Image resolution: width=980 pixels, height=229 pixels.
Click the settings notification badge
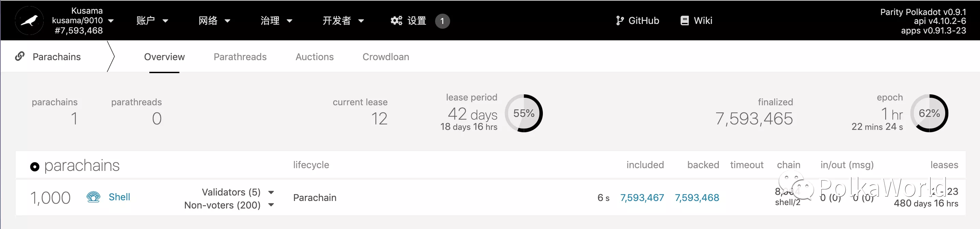tap(442, 21)
